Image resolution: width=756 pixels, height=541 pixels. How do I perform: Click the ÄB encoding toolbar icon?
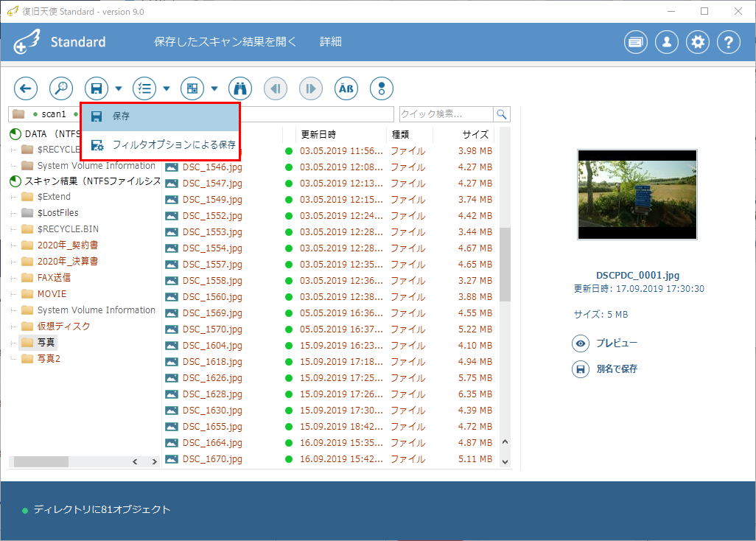tap(346, 88)
